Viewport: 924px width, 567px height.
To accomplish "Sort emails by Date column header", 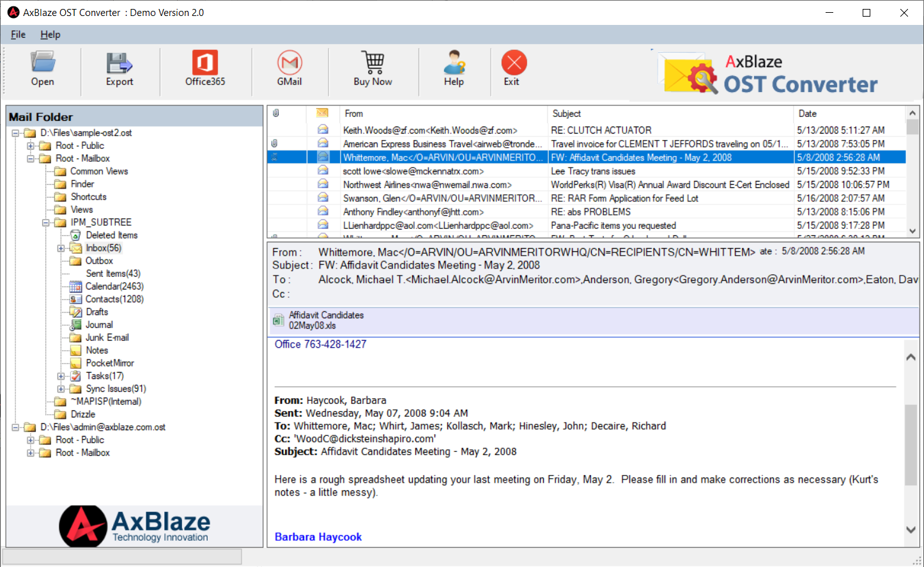I will tap(850, 113).
